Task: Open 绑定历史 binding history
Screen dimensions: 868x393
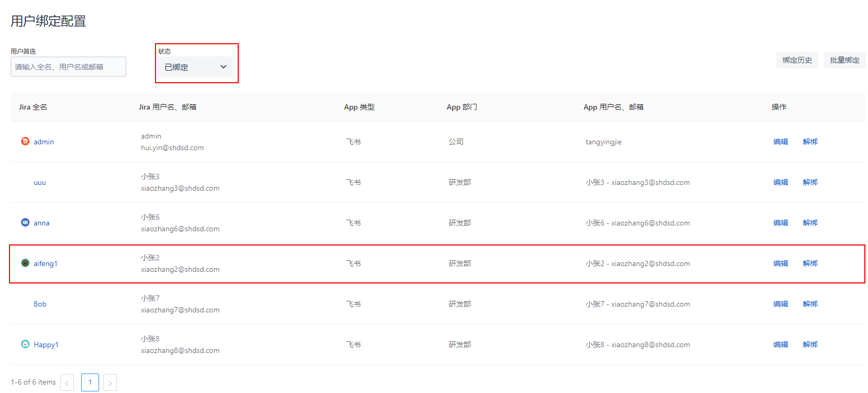Action: click(797, 60)
